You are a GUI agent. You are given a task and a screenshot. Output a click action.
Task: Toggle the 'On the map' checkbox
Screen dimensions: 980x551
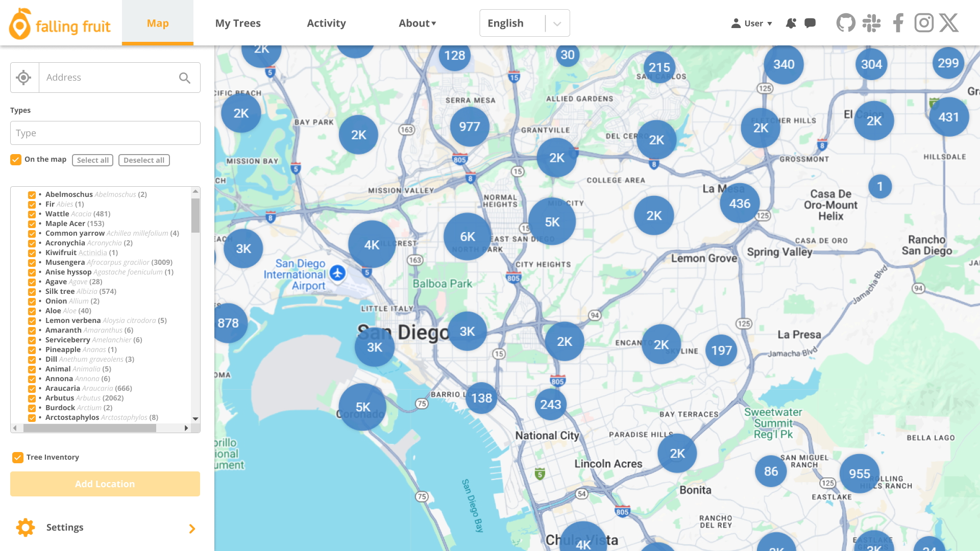pos(16,160)
